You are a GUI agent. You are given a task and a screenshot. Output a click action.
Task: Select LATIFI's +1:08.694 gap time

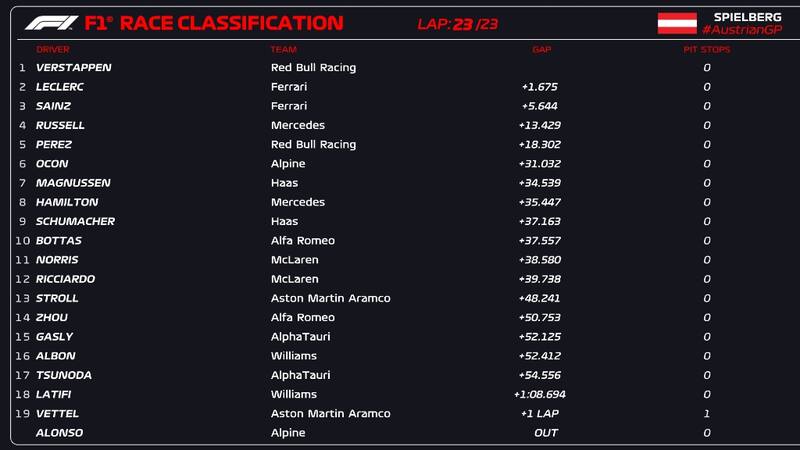point(539,395)
